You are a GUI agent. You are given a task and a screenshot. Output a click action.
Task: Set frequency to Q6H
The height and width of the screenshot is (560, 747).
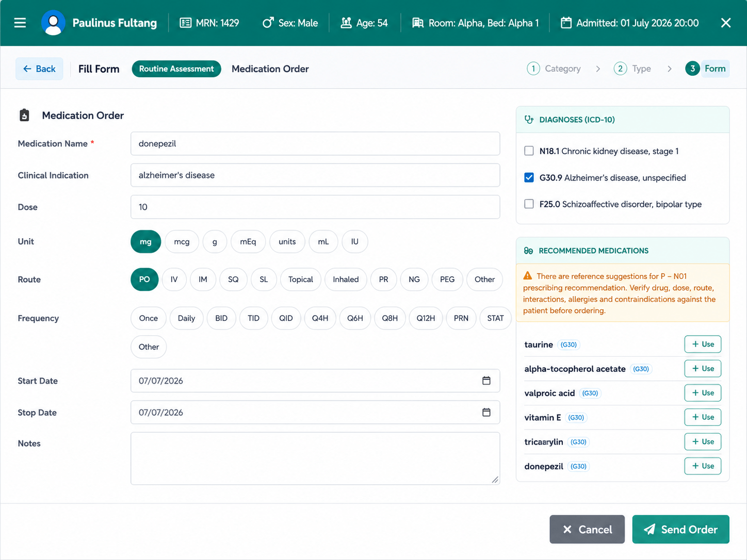[355, 318]
